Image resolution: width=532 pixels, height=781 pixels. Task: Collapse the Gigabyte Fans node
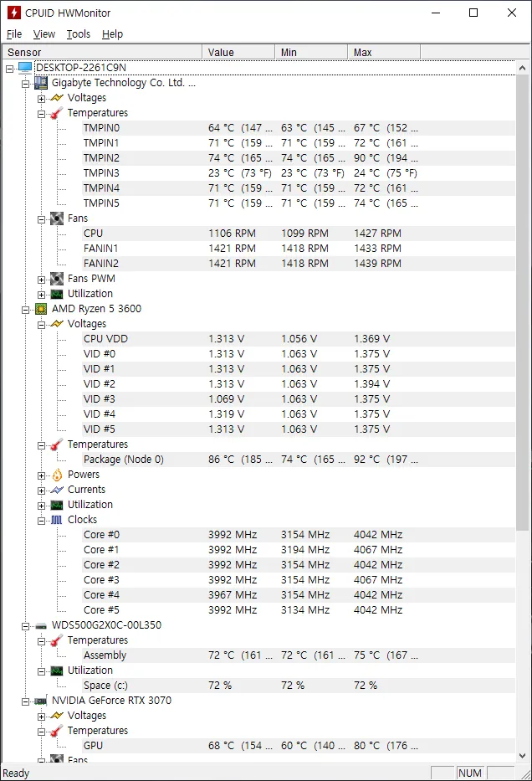[x=42, y=219]
